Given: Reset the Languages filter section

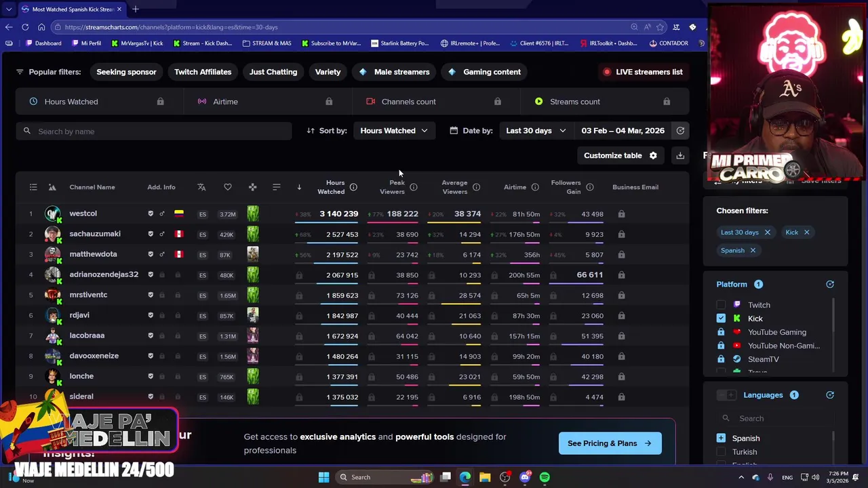Looking at the screenshot, I should [x=830, y=395].
